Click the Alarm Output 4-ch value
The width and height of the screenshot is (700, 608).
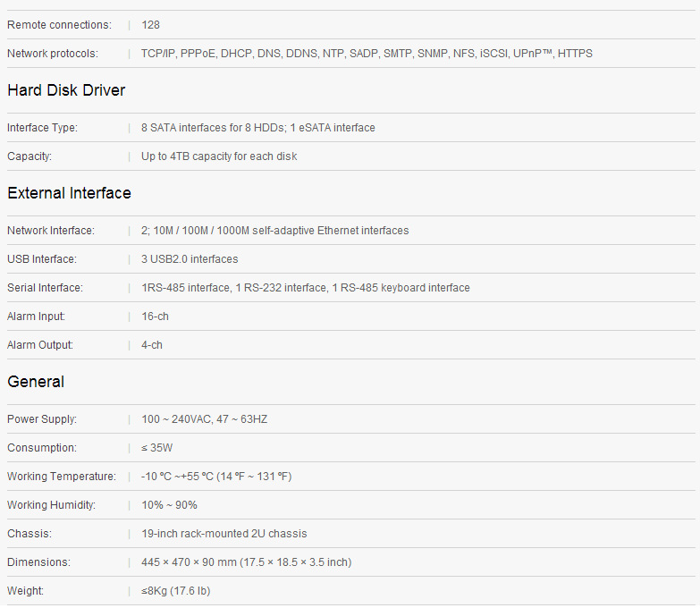[x=152, y=345]
